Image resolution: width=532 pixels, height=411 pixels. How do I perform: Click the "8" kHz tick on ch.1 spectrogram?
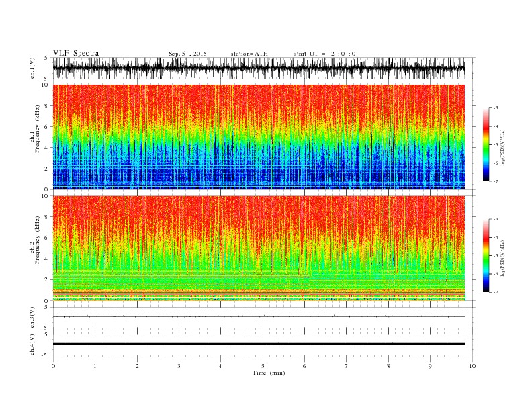pyautogui.click(x=46, y=106)
